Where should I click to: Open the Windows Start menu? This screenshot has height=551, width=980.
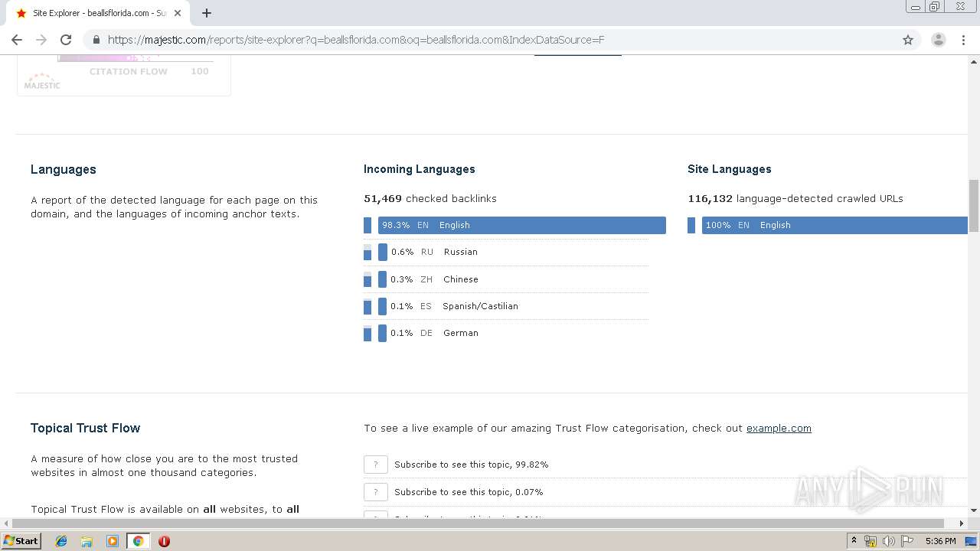(x=21, y=541)
